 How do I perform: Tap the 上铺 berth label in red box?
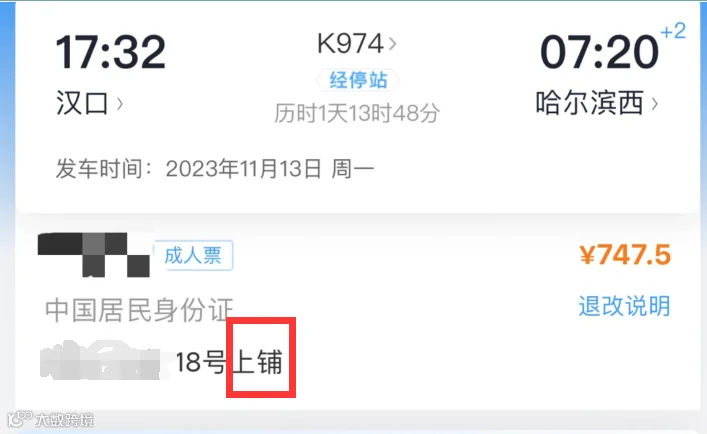click(258, 362)
